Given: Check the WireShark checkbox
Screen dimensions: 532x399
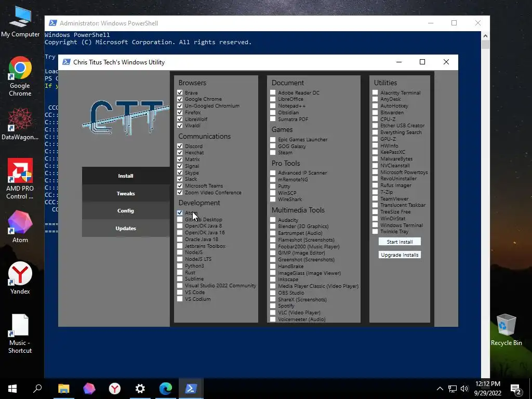Looking at the screenshot, I should pos(273,199).
